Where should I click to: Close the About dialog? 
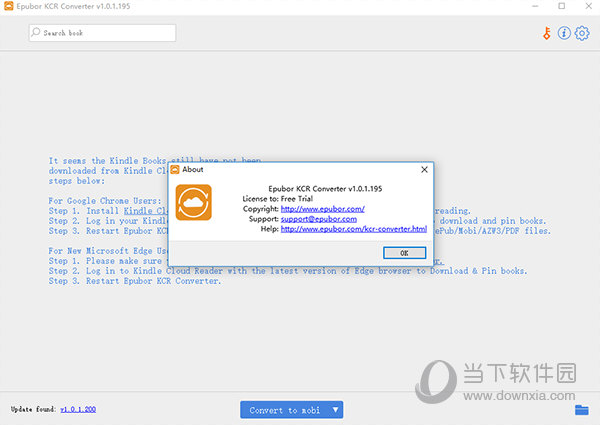[x=424, y=169]
